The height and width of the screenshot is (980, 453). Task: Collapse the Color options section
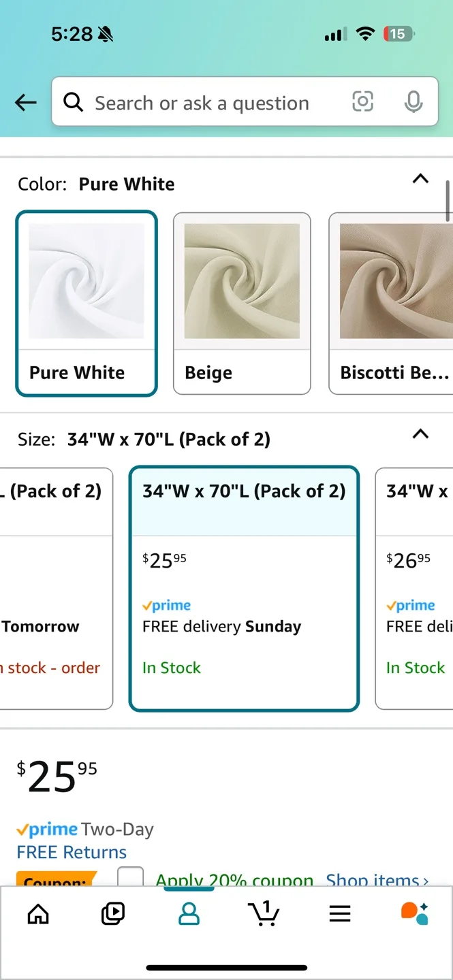(x=420, y=179)
